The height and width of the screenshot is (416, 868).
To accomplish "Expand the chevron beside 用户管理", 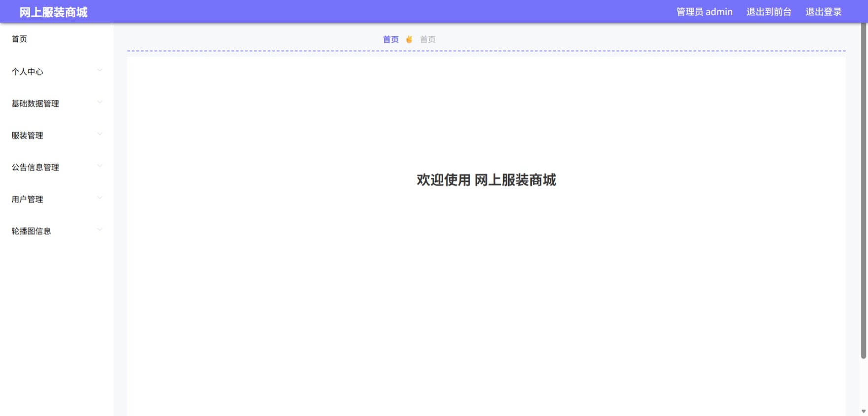I will point(100,198).
